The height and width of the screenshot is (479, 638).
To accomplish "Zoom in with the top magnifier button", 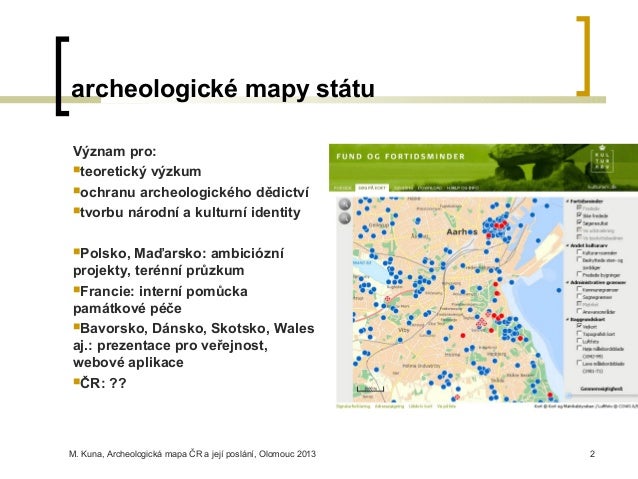I will click(x=345, y=204).
